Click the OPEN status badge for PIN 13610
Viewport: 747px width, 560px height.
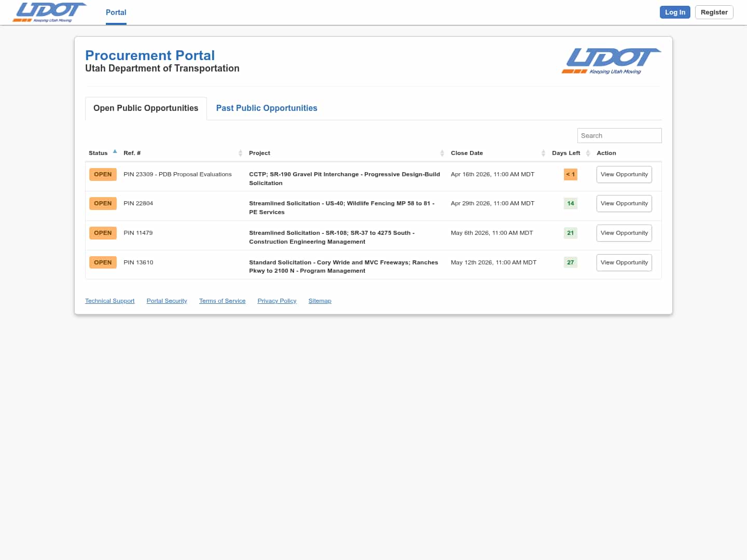click(x=103, y=263)
